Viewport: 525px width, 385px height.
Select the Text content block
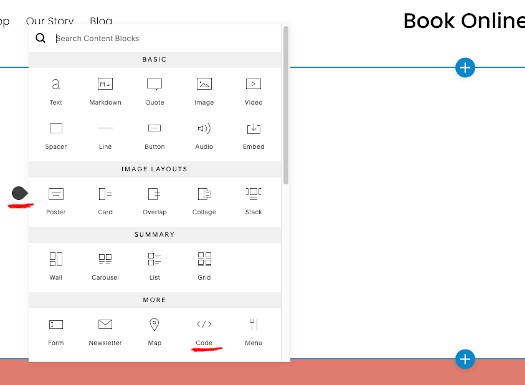(56, 91)
